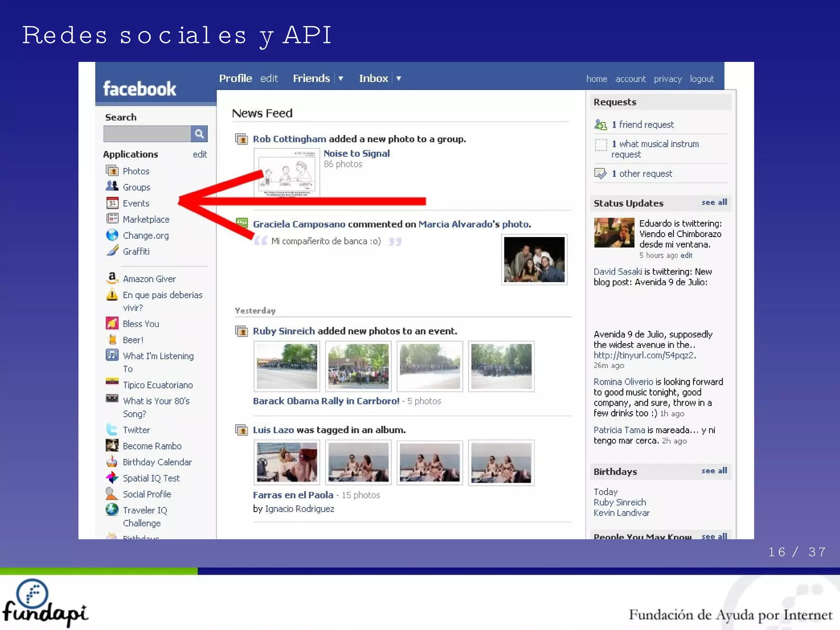This screenshot has width=840, height=630.
Task: Click inside the Search input field
Action: pos(147,134)
